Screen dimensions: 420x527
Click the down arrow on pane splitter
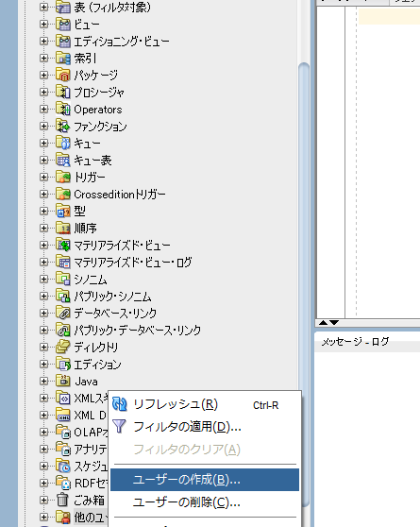334,323
